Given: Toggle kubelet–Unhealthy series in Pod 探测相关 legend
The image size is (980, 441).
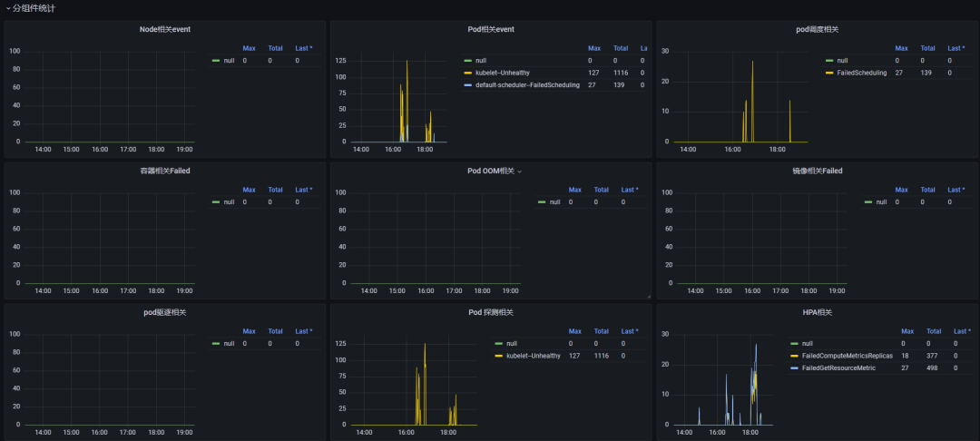Looking at the screenshot, I should tap(534, 356).
